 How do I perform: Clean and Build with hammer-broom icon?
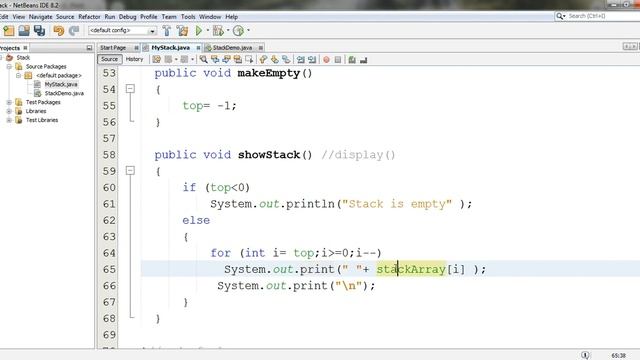coord(182,31)
